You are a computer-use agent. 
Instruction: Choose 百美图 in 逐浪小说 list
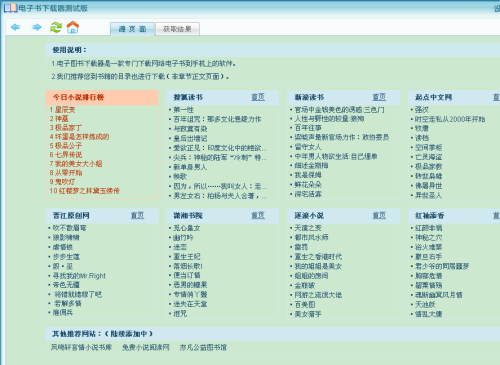pyautogui.click(x=305, y=304)
